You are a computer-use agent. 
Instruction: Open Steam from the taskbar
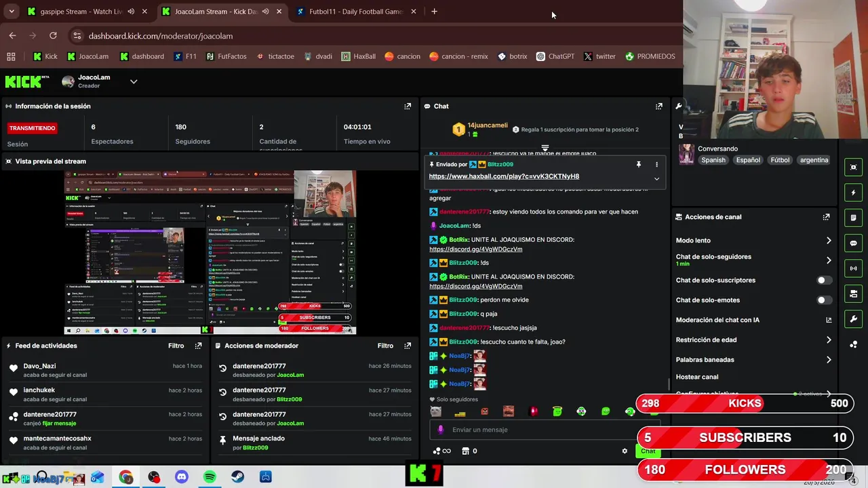[x=237, y=477]
